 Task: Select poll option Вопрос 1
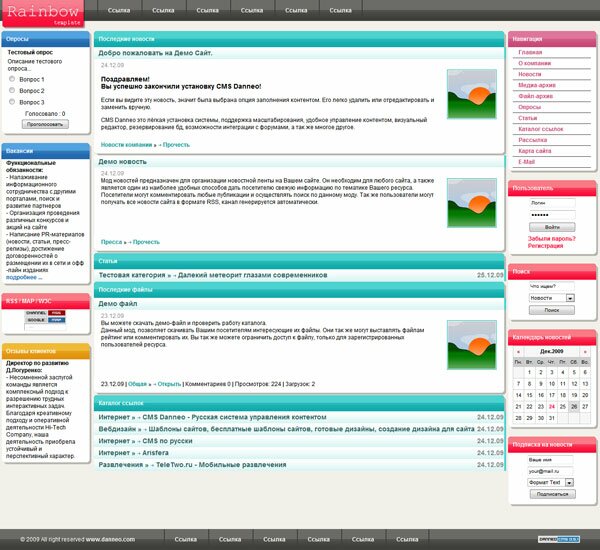tap(12, 78)
